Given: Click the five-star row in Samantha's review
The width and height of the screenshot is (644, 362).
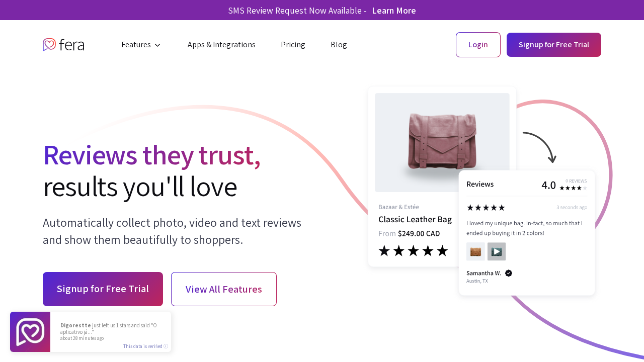Looking at the screenshot, I should pyautogui.click(x=486, y=208).
